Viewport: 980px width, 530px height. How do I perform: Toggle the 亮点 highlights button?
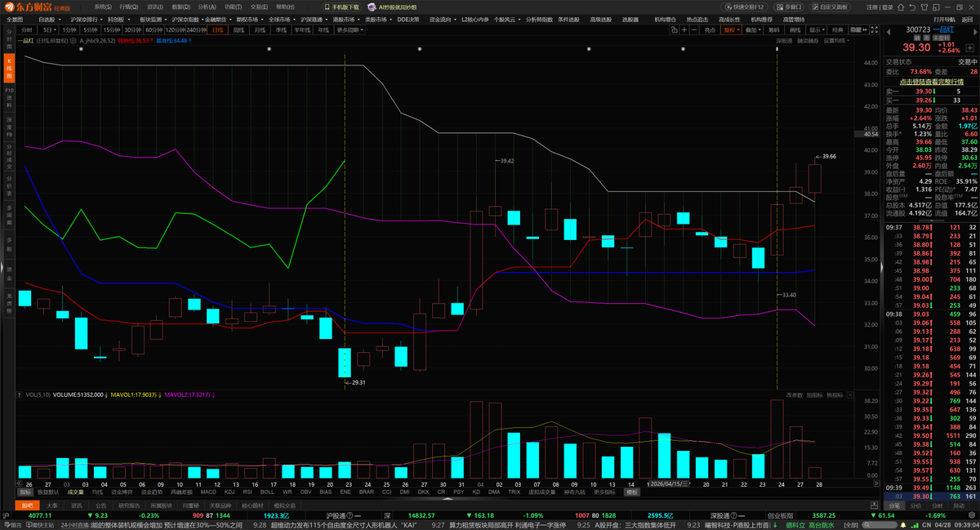710,29
